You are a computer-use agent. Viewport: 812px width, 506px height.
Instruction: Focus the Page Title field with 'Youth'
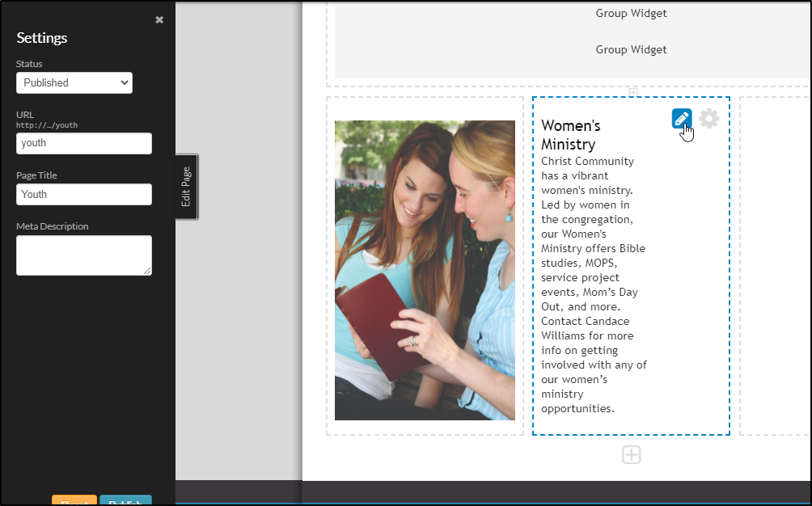[x=84, y=194]
